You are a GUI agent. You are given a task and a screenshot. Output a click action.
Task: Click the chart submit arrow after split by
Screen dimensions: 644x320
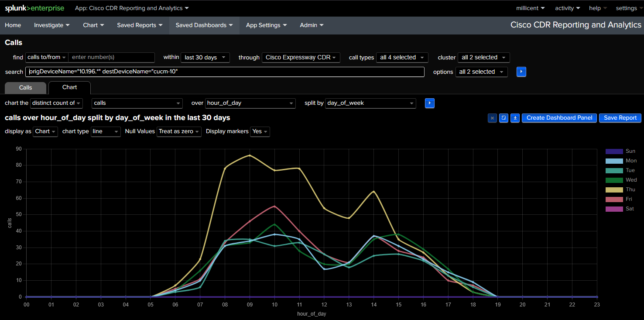coord(429,103)
